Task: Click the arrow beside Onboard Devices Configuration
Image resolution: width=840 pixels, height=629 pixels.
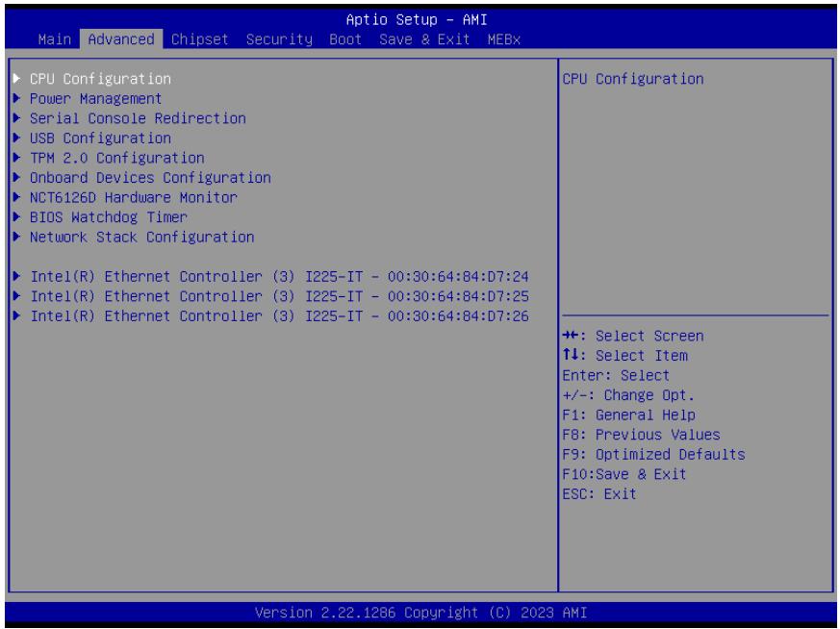Action: pyautogui.click(x=17, y=177)
